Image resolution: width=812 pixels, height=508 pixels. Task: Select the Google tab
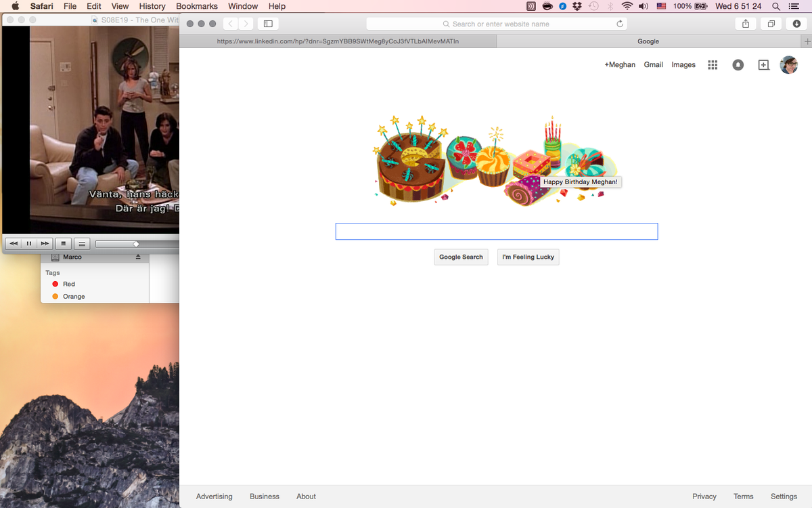[x=648, y=41]
